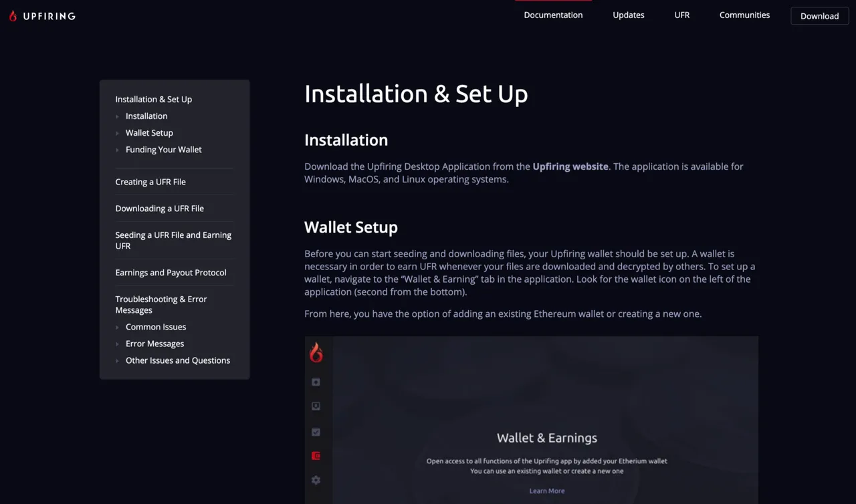Open the UFR navigation item
This screenshot has height=504, width=856.
point(682,15)
